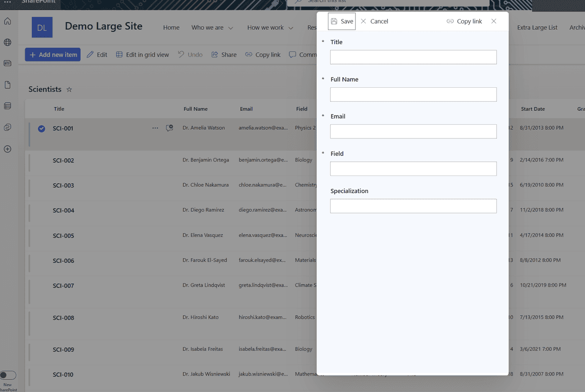585x392 pixels.
Task: Select Home in the site navigation
Action: point(171,28)
